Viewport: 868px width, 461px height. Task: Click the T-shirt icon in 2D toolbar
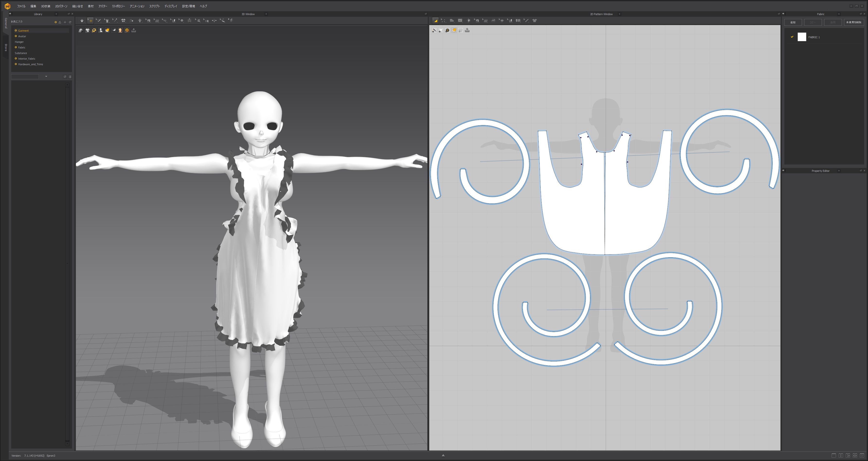[534, 21]
